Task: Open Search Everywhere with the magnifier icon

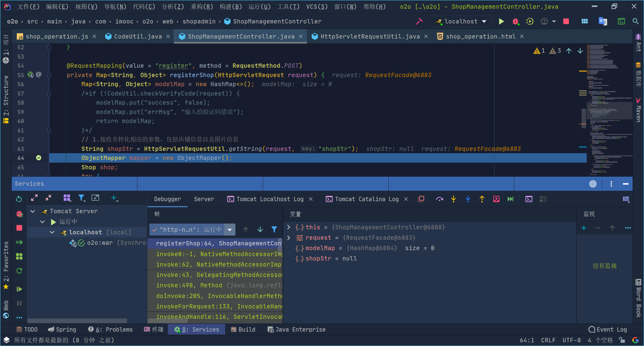Action: coord(635,21)
